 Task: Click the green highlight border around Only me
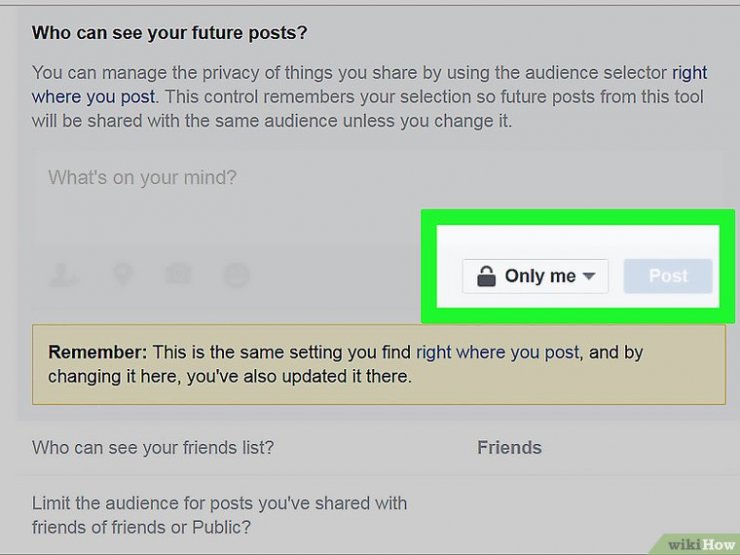tap(578, 217)
